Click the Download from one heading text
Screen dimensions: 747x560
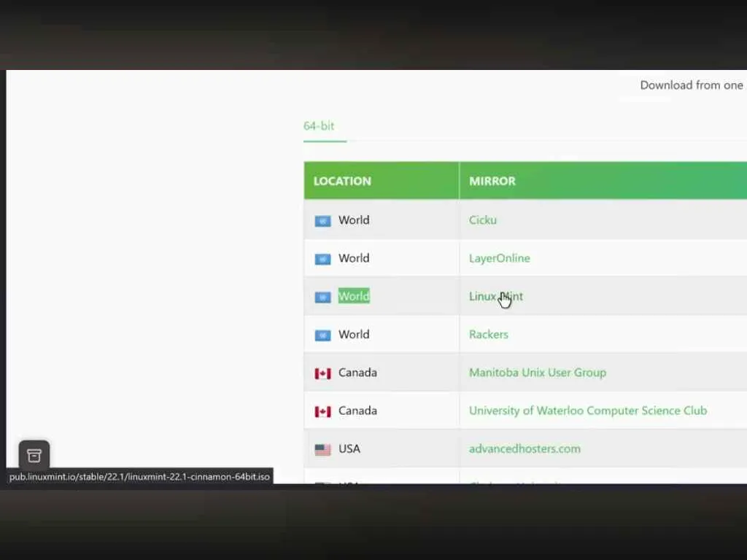pyautogui.click(x=692, y=85)
